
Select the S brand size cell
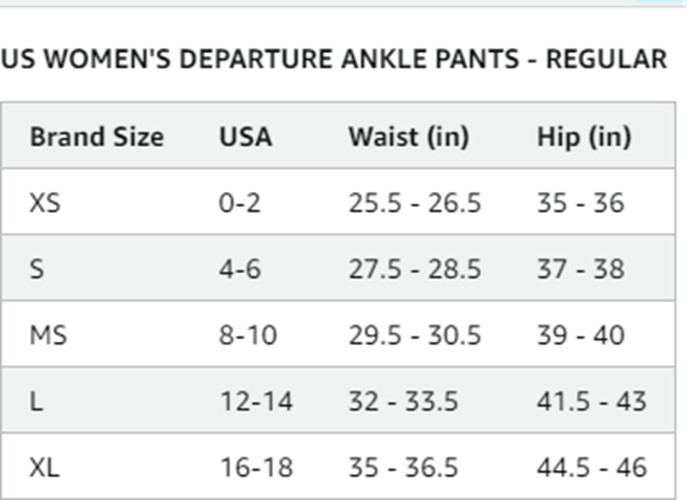[x=37, y=269]
